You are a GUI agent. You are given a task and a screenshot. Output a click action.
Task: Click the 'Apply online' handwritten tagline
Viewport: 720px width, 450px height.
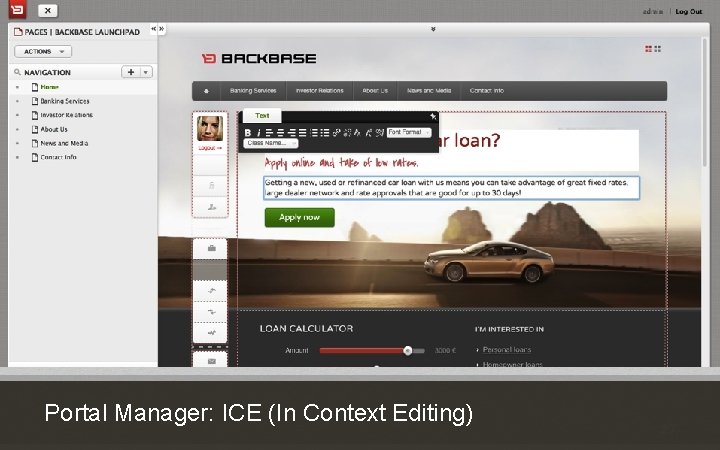(341, 163)
